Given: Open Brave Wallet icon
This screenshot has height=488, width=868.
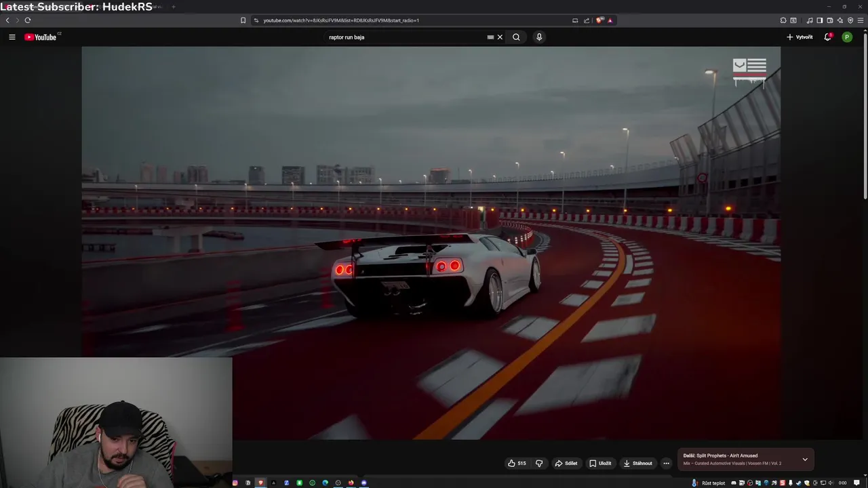Looking at the screenshot, I should [830, 20].
